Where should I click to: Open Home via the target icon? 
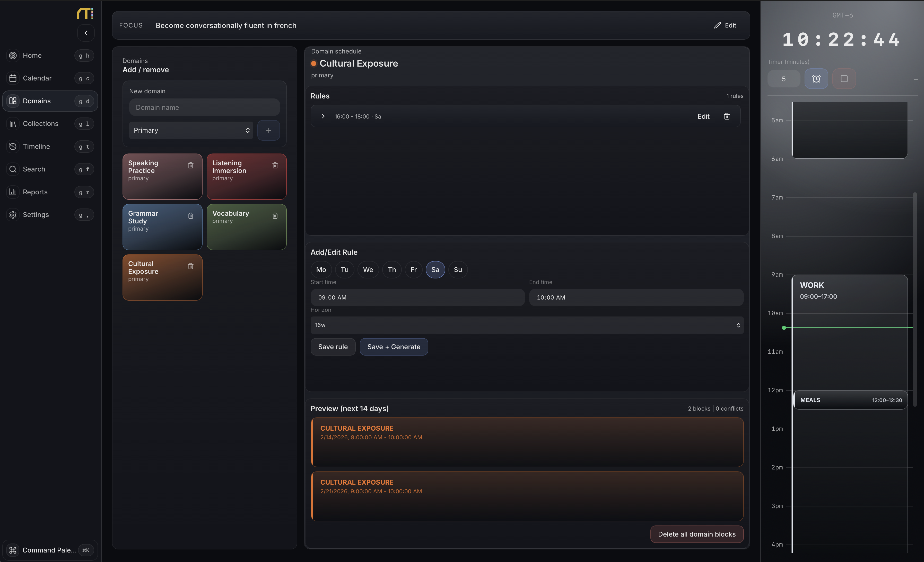click(x=13, y=55)
